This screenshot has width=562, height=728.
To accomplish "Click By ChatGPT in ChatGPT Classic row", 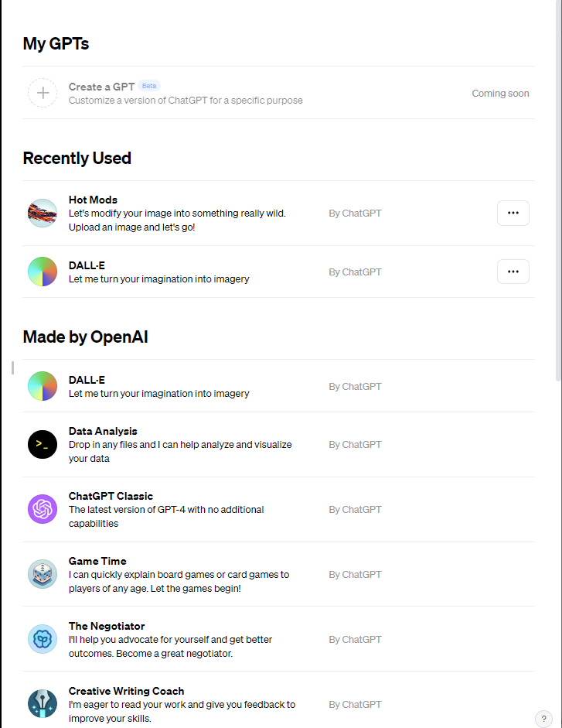I will (x=355, y=509).
